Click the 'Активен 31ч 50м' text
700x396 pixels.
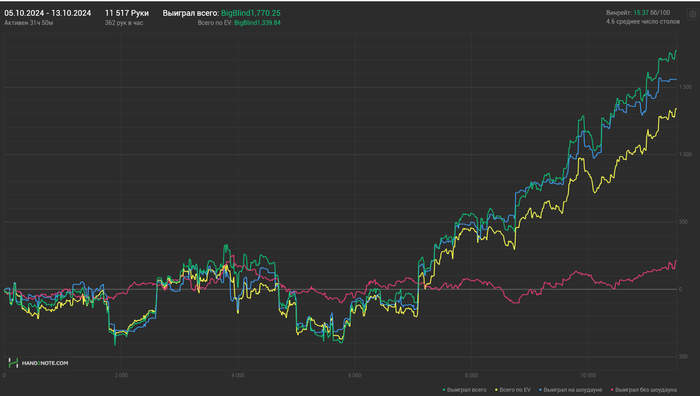coord(29,23)
